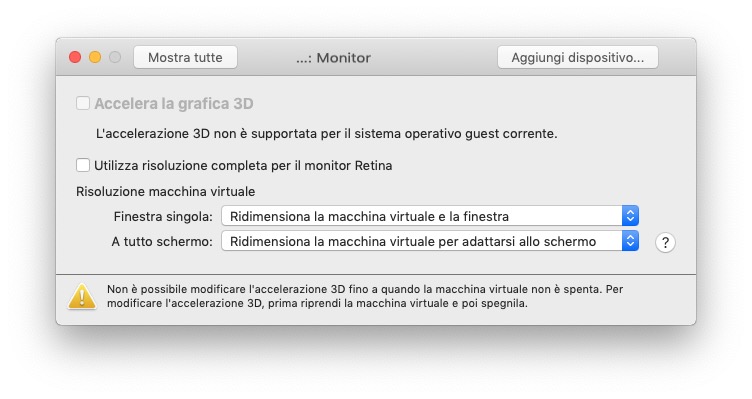
Task: Select Ridimensiona la macchina virtuale e la finestra
Action: click(x=369, y=216)
